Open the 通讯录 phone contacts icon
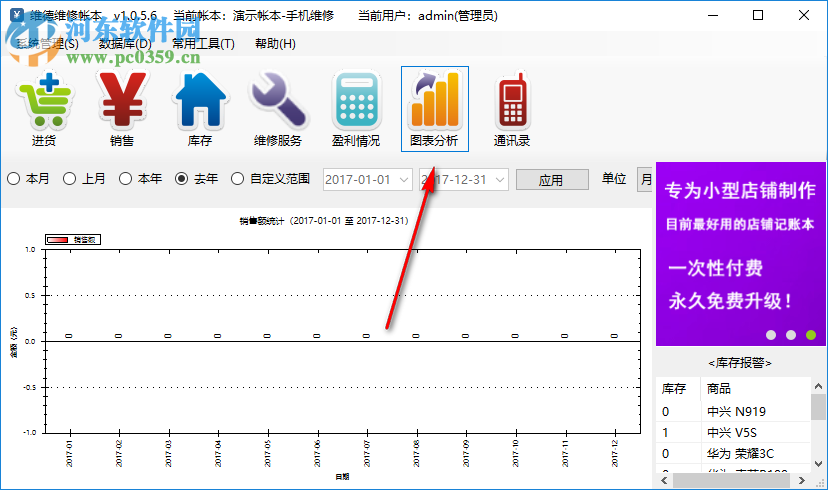 pyautogui.click(x=512, y=109)
